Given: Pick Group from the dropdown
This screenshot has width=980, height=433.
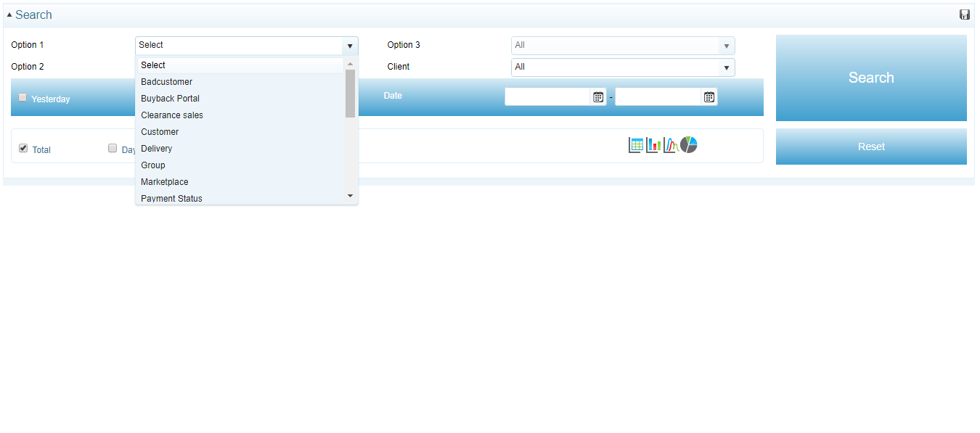Looking at the screenshot, I should [x=240, y=165].
